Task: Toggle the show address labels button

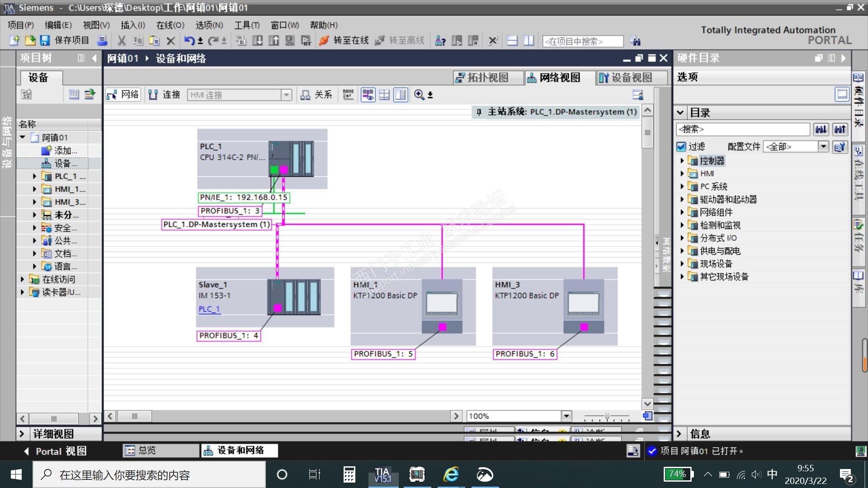Action: click(x=368, y=94)
